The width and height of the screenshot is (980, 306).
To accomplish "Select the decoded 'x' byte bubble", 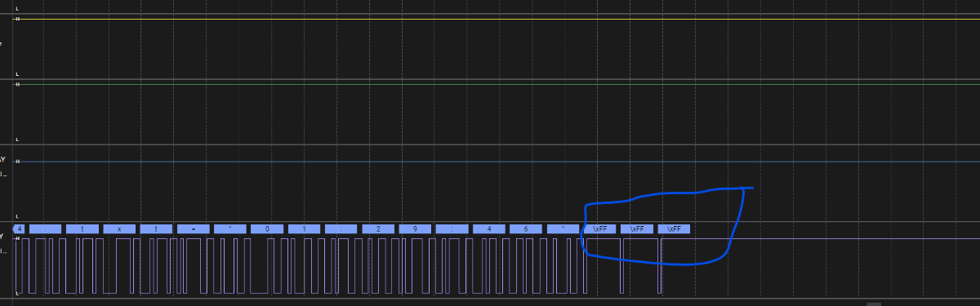I will [119, 229].
